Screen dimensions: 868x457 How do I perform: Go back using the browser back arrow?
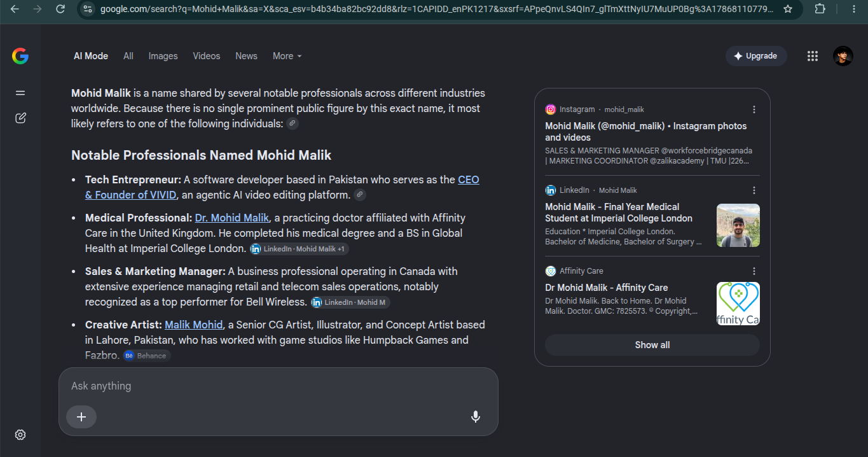(15, 9)
